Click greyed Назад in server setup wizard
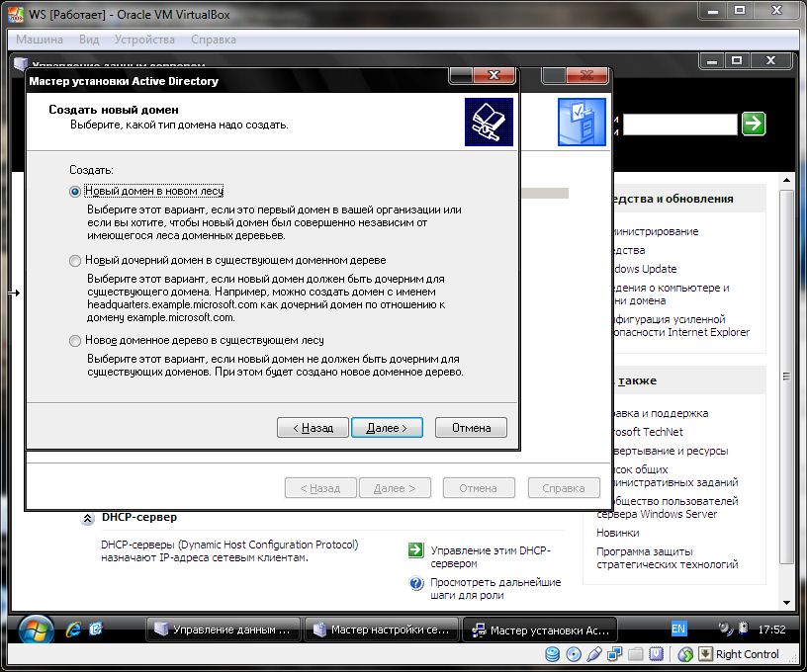The image size is (807, 672). pyautogui.click(x=320, y=488)
